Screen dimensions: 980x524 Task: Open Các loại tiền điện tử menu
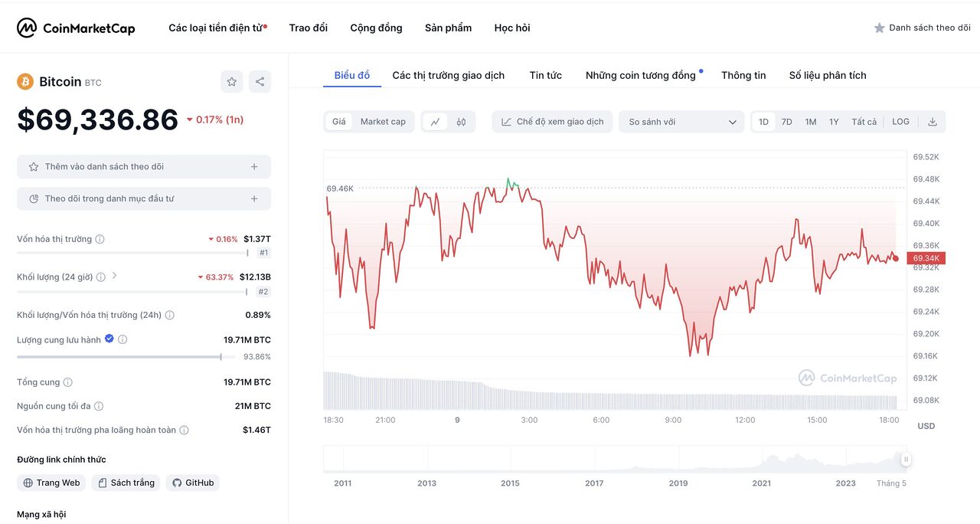217,28
